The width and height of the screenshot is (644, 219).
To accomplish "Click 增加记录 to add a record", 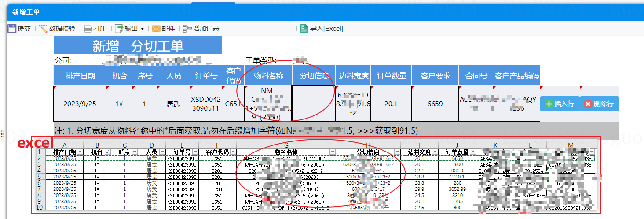I will point(201,29).
